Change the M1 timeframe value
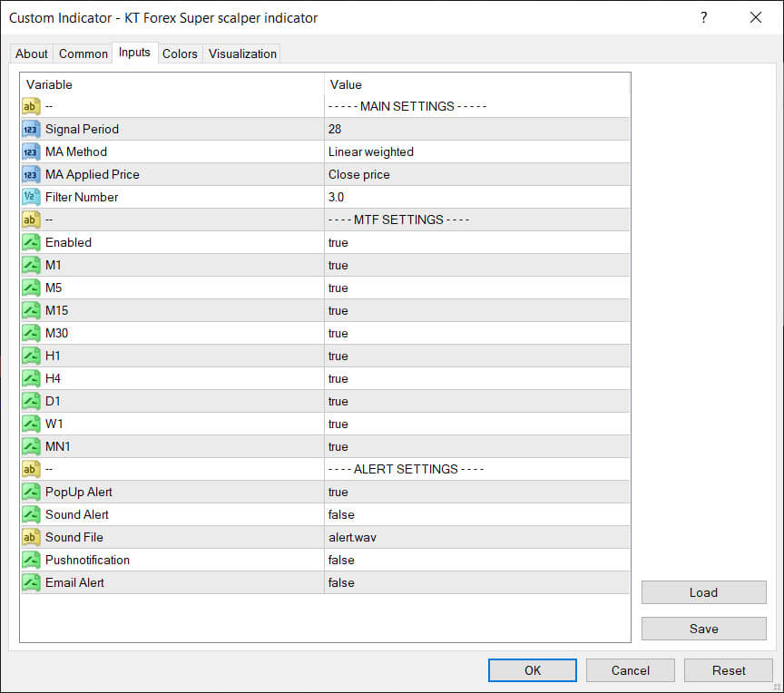 tap(338, 265)
